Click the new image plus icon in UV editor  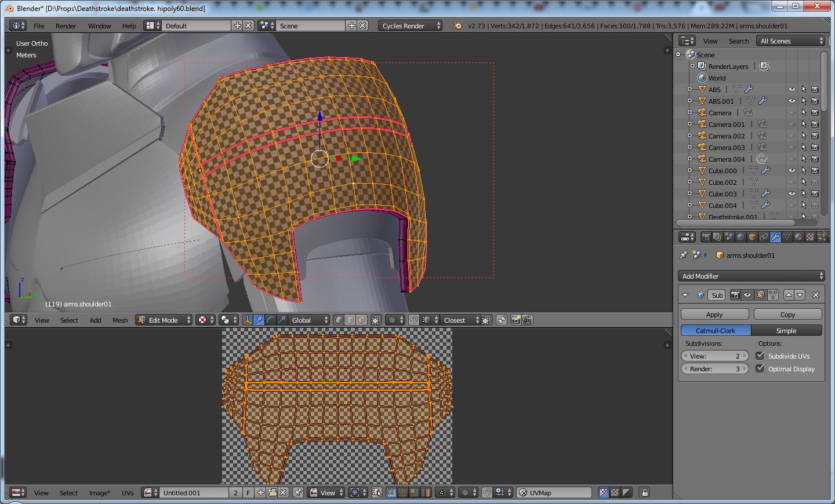261,492
